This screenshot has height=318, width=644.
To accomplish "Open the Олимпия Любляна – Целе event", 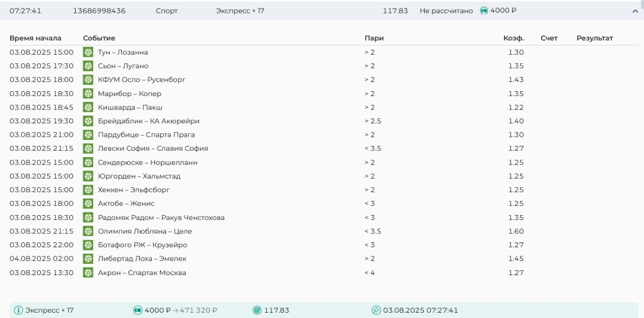I will coord(144,231).
